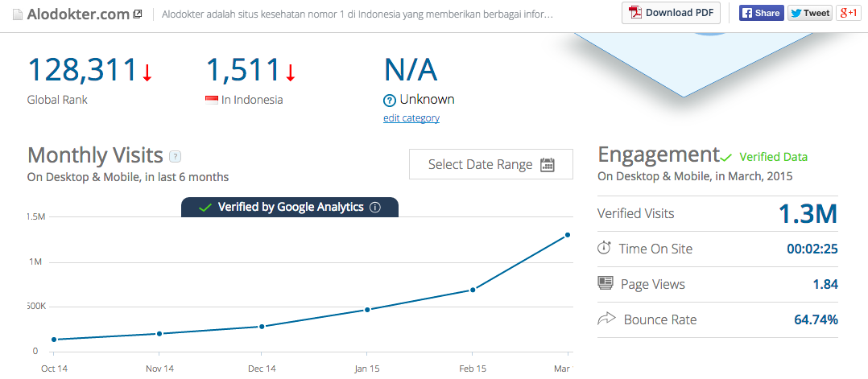
Task: Share the page on Facebook
Action: pos(761,13)
